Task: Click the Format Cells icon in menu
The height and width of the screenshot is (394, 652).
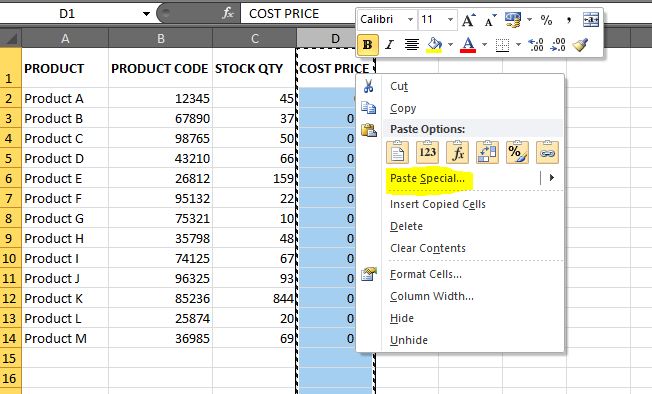Action: (368, 274)
